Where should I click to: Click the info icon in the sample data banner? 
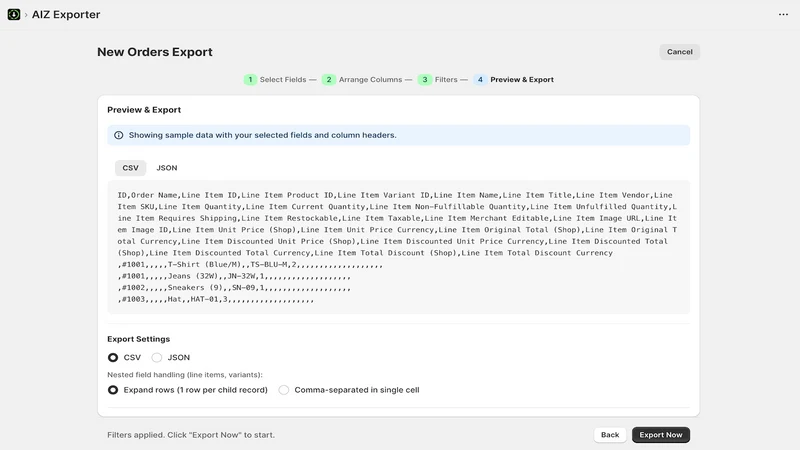point(118,135)
